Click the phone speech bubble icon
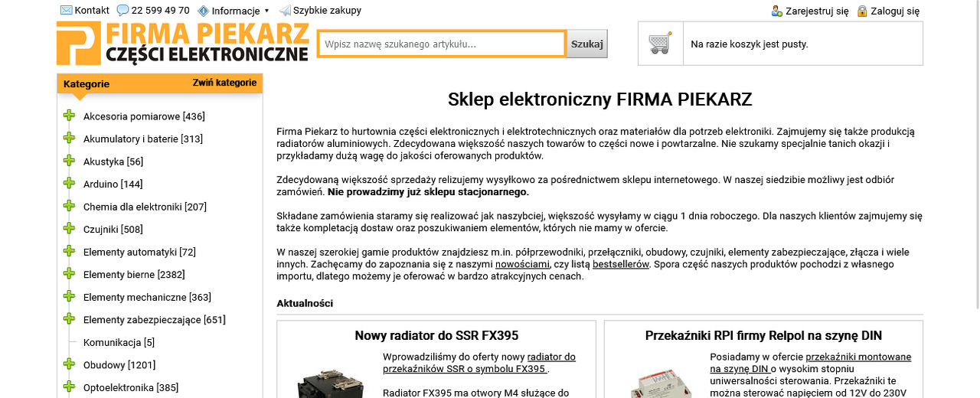Viewport: 980px width, 398px height. (122, 11)
